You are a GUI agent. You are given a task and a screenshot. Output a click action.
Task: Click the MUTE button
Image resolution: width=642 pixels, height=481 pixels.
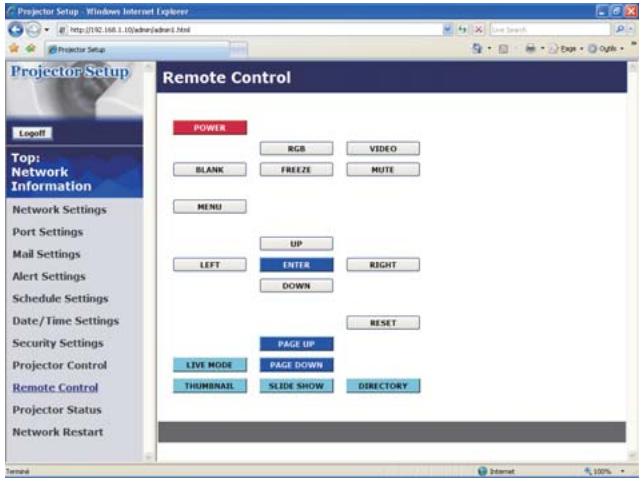click(383, 169)
